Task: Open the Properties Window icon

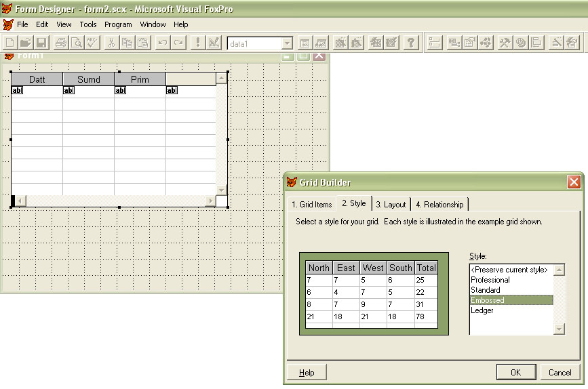Action: pos(469,43)
